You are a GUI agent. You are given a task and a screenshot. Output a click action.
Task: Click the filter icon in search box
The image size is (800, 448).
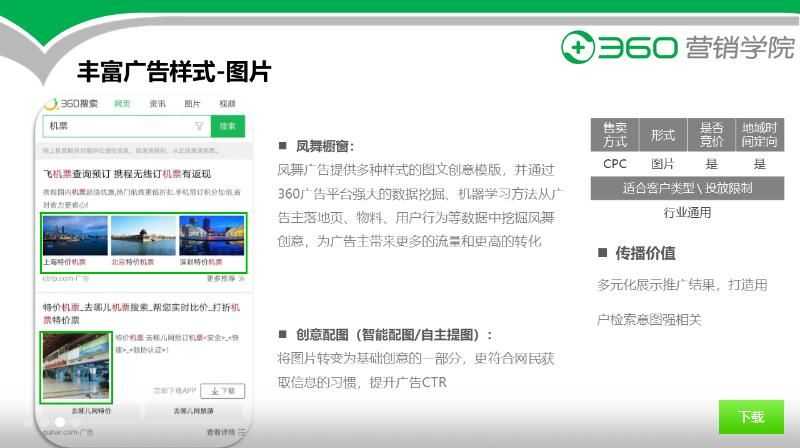(x=199, y=126)
